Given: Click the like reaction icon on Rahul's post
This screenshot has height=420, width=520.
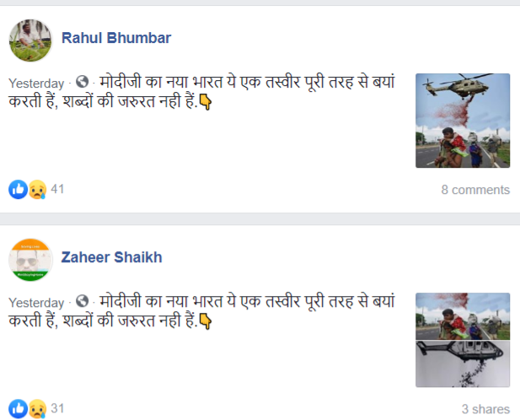Looking at the screenshot, I should 18,190.
